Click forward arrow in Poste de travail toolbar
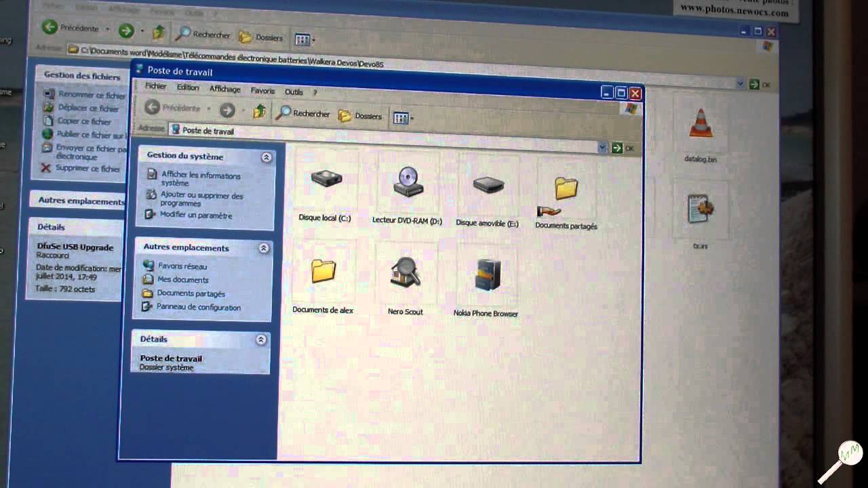The height and width of the screenshot is (488, 868). (227, 110)
